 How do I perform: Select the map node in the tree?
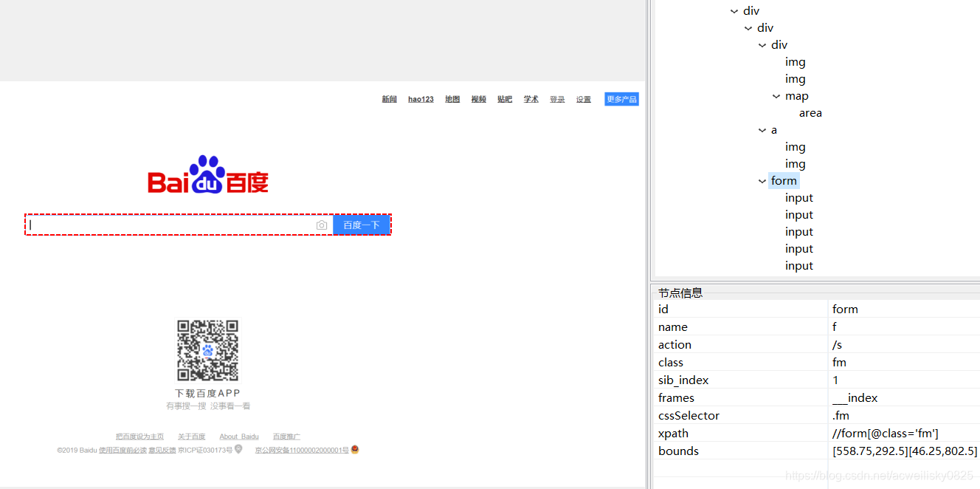point(797,96)
